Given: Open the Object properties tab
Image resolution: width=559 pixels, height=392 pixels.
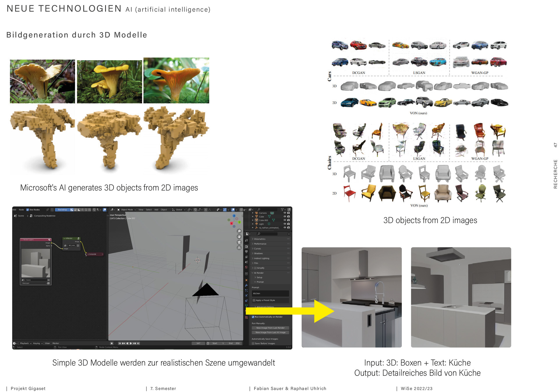Looking at the screenshot, I should pos(247,280).
